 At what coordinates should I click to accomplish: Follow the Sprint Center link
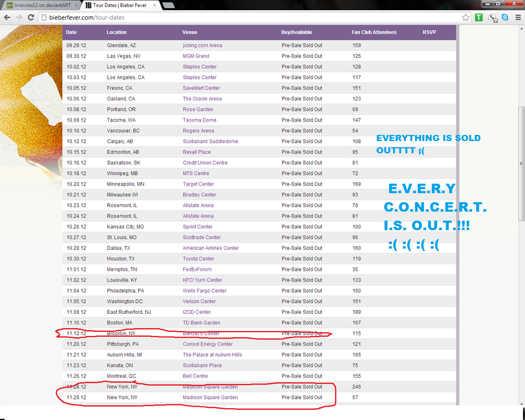click(x=197, y=227)
